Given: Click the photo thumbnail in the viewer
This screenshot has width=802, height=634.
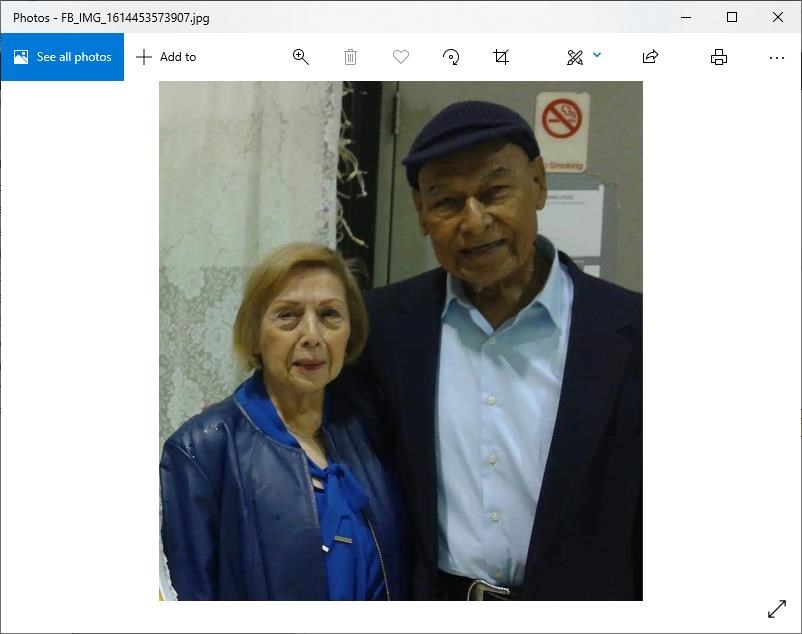Looking at the screenshot, I should 400,340.
